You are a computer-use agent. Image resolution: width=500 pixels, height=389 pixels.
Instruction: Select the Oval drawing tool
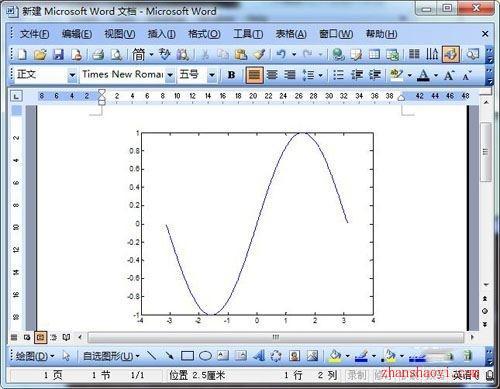pyautogui.click(x=205, y=356)
